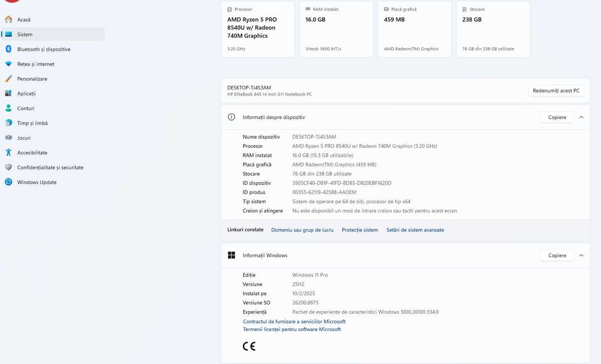Go to Bluetooth și dispozitive
This screenshot has width=601, height=364.
tap(44, 49)
